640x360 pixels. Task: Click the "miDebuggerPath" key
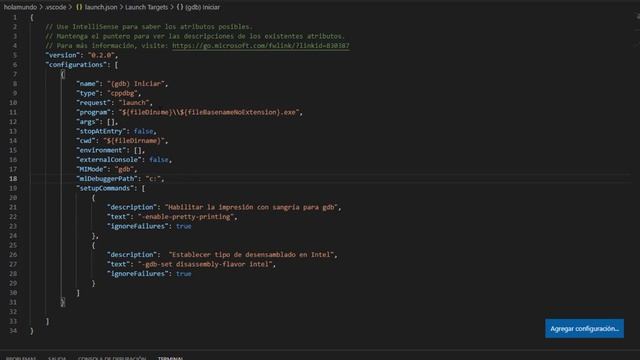click(107, 178)
